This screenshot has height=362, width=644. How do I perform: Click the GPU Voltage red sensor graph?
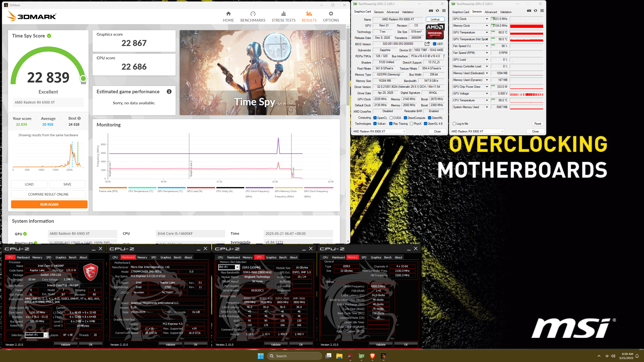[x=526, y=94]
